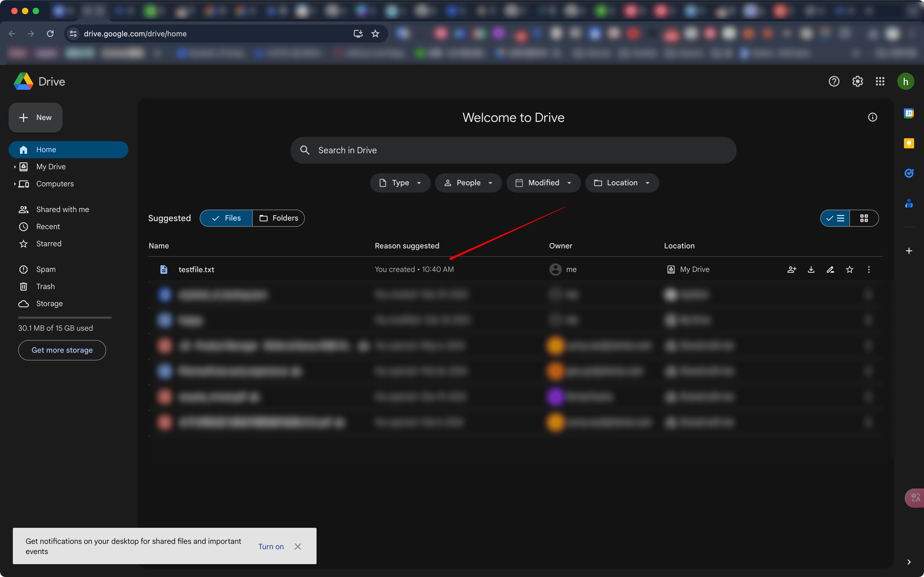Screen dimensions: 924x577
Task: Open testfile.txt file name
Action: 196,270
